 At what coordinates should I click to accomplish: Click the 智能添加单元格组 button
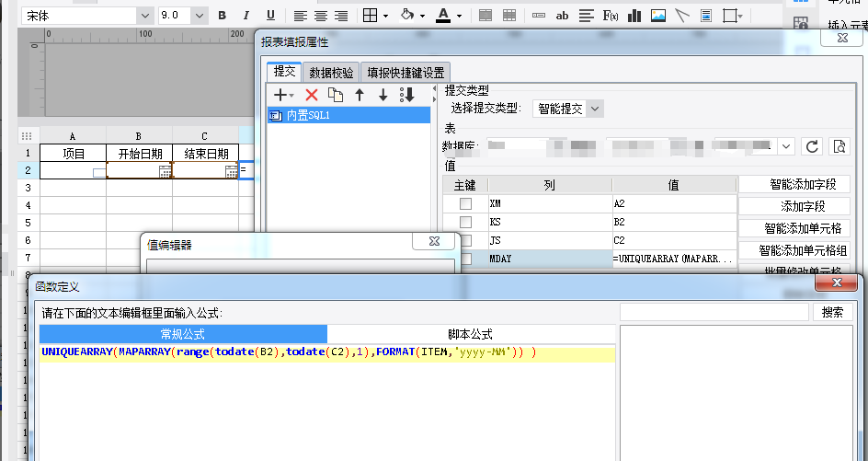[x=795, y=250]
